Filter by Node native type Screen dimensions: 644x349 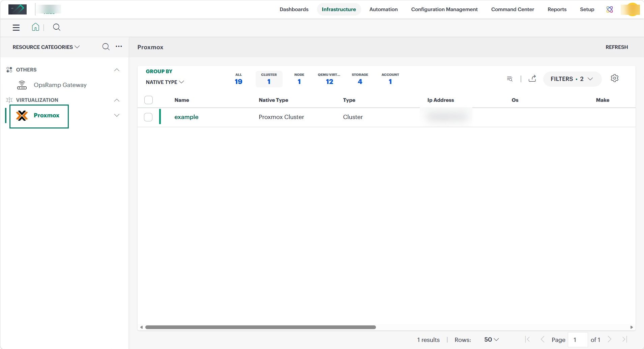(x=299, y=79)
